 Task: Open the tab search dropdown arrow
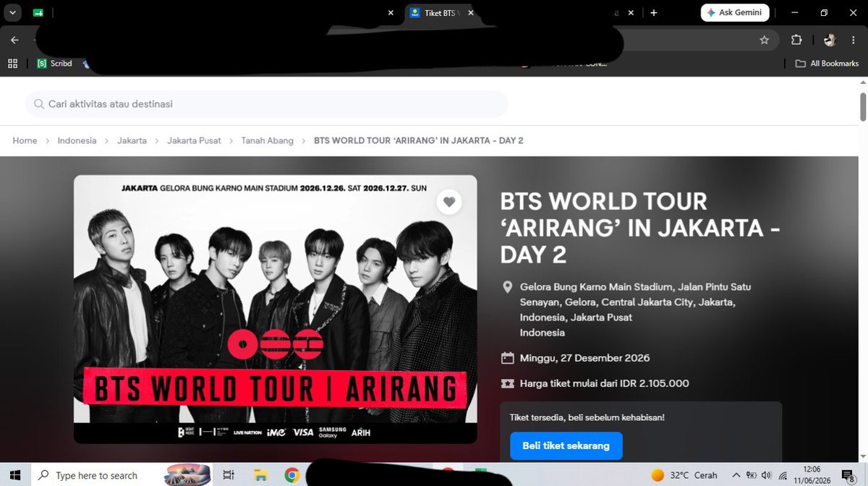click(12, 12)
